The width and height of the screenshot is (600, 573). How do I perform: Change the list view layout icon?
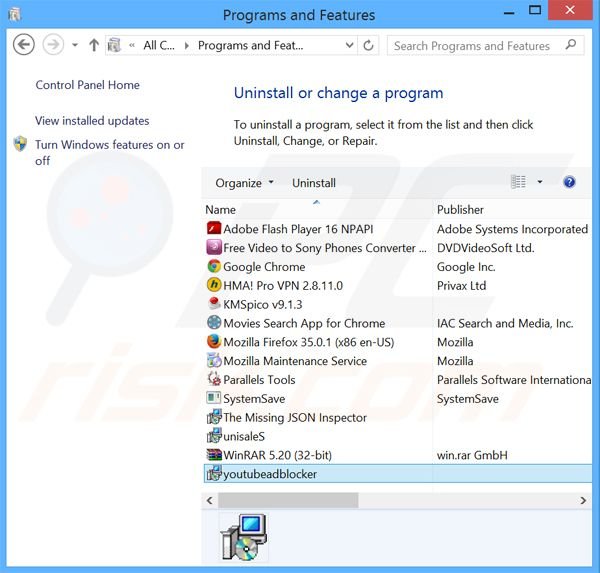coord(518,182)
